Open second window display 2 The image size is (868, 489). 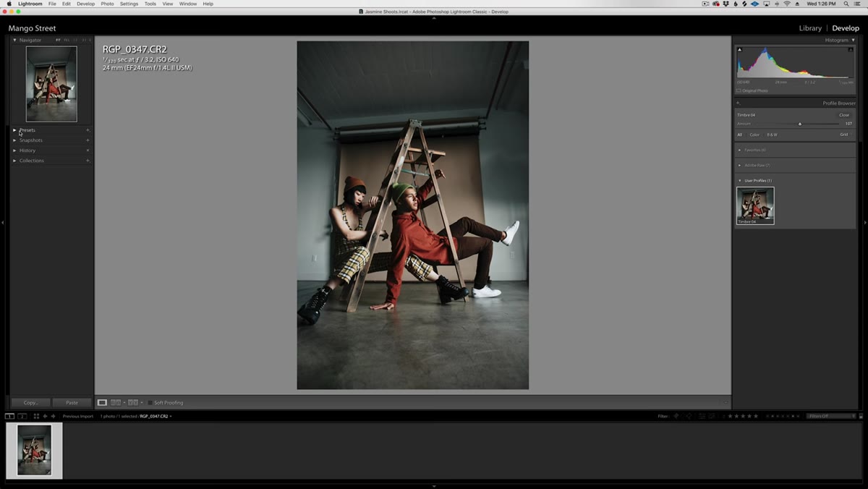tap(22, 416)
